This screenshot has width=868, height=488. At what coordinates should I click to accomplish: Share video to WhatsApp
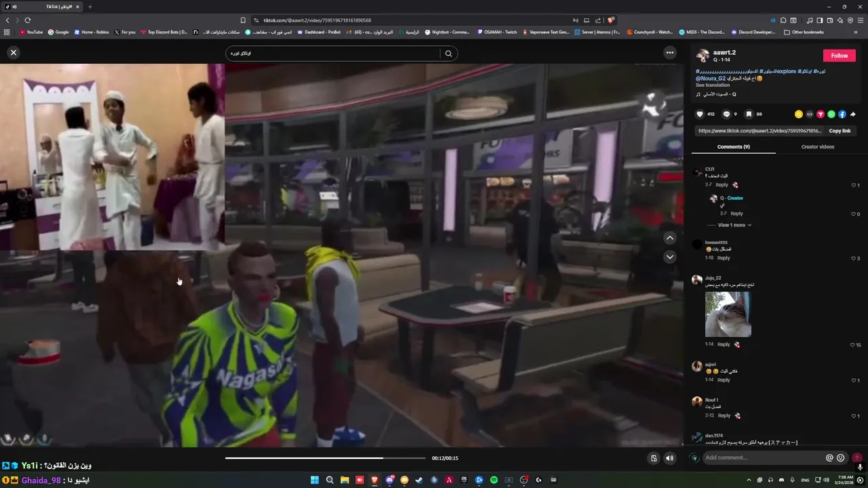[831, 115]
